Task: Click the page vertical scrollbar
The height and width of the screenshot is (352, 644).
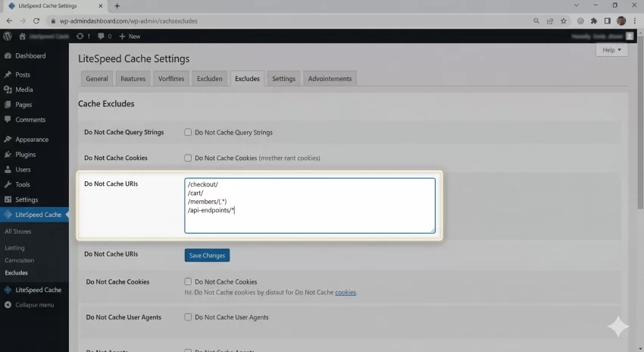Action: pyautogui.click(x=641, y=124)
